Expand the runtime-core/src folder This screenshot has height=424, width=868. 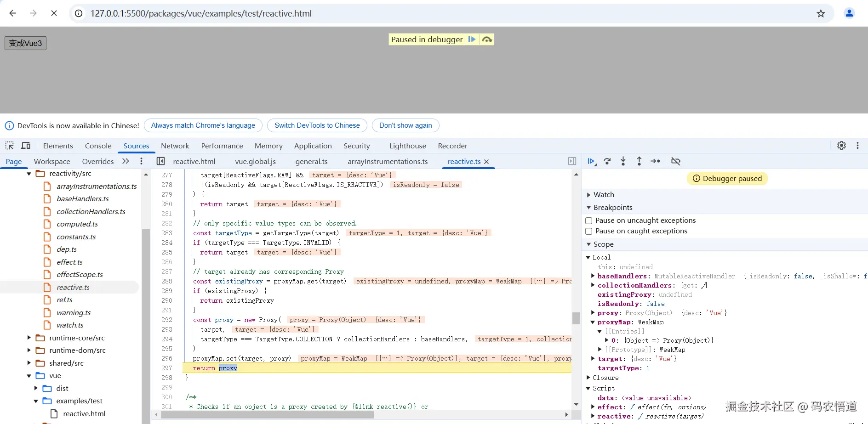coord(29,338)
